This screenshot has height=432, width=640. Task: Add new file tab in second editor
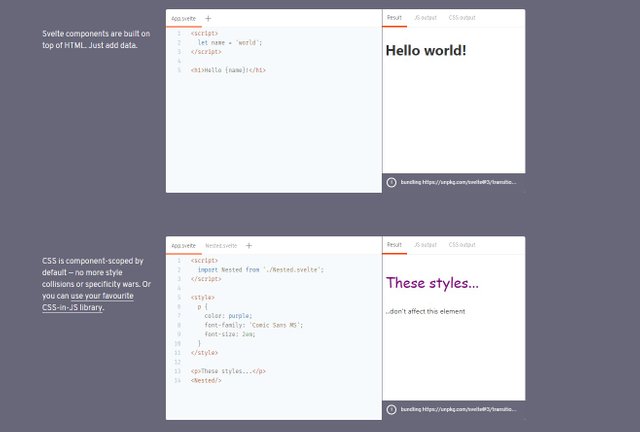(249, 245)
